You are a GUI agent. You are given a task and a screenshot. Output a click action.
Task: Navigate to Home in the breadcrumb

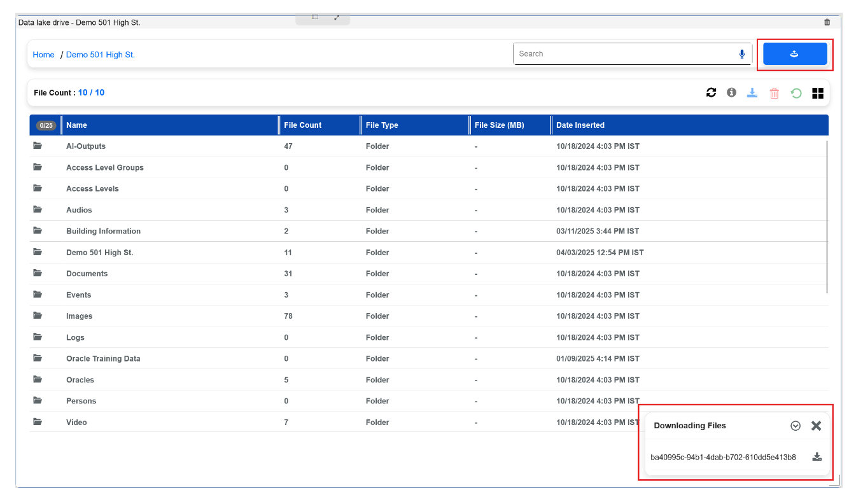[43, 55]
